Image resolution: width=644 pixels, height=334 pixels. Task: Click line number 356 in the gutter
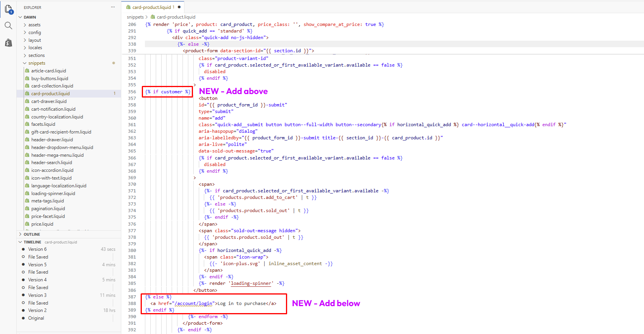(x=132, y=92)
